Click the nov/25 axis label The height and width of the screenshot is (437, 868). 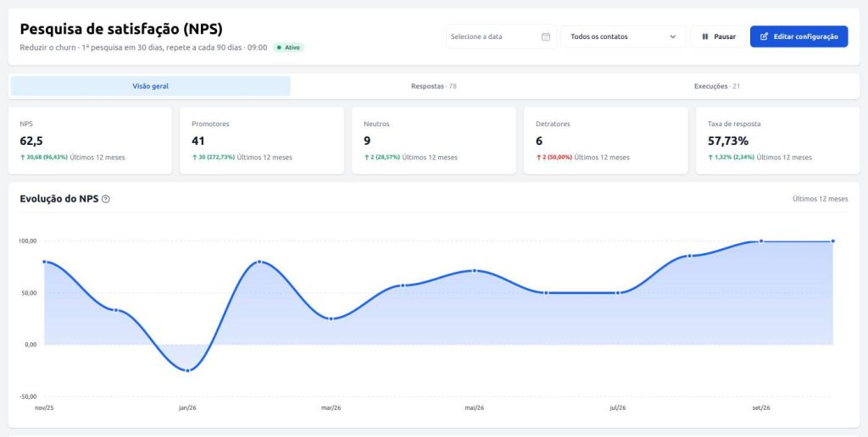click(44, 407)
